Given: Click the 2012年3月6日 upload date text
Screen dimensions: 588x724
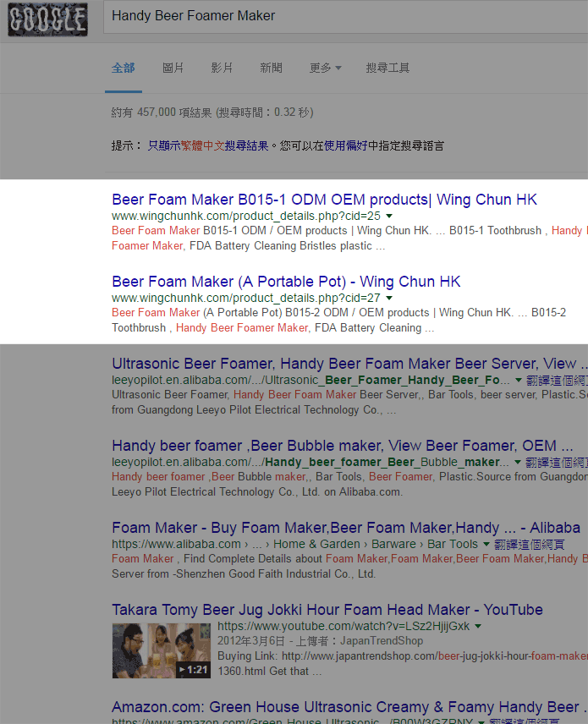Looking at the screenshot, I should coord(251,641).
